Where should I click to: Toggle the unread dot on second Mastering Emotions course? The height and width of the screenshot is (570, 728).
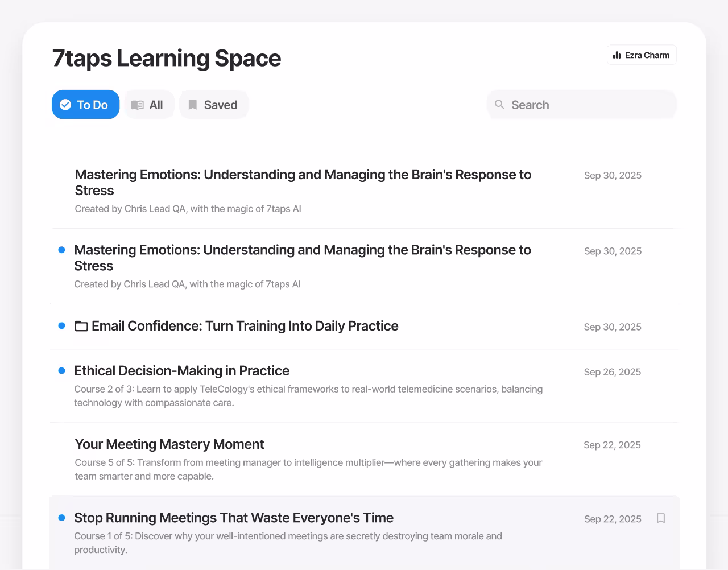pos(61,250)
